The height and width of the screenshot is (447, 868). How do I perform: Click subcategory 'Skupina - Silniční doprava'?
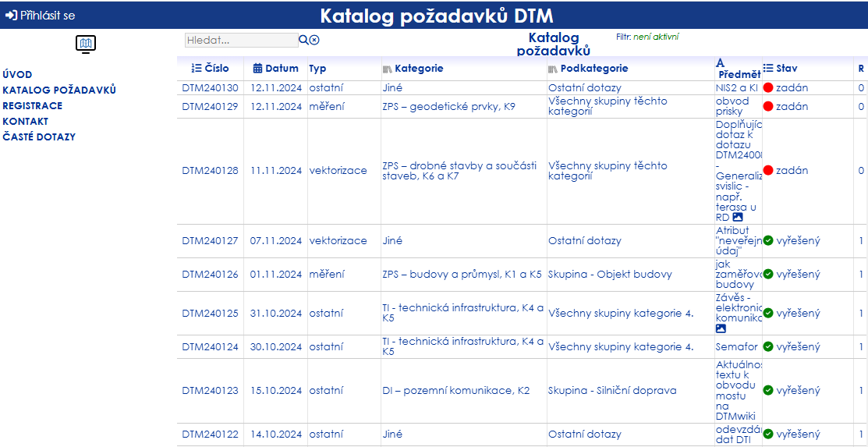click(x=613, y=391)
